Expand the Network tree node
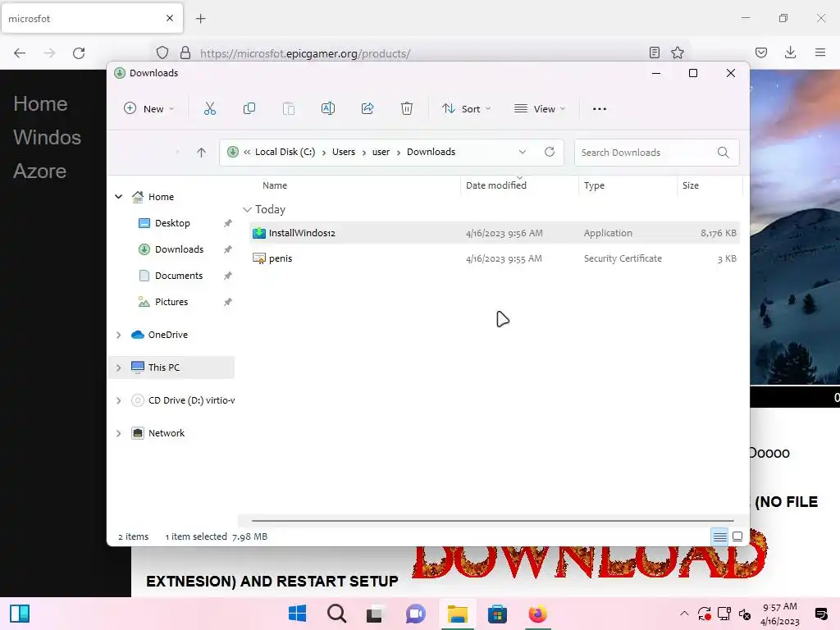Image resolution: width=840 pixels, height=630 pixels. click(x=118, y=433)
